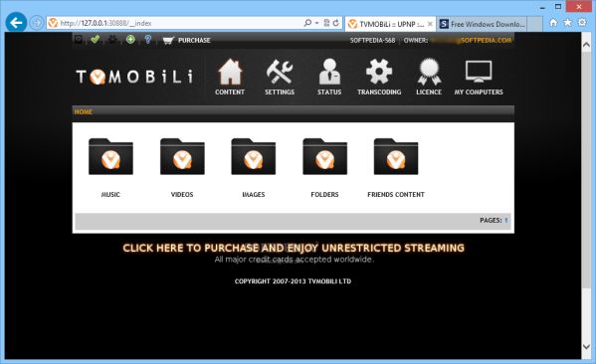The width and height of the screenshot is (596, 364).
Task: Open the Videos folder
Action: click(182, 156)
